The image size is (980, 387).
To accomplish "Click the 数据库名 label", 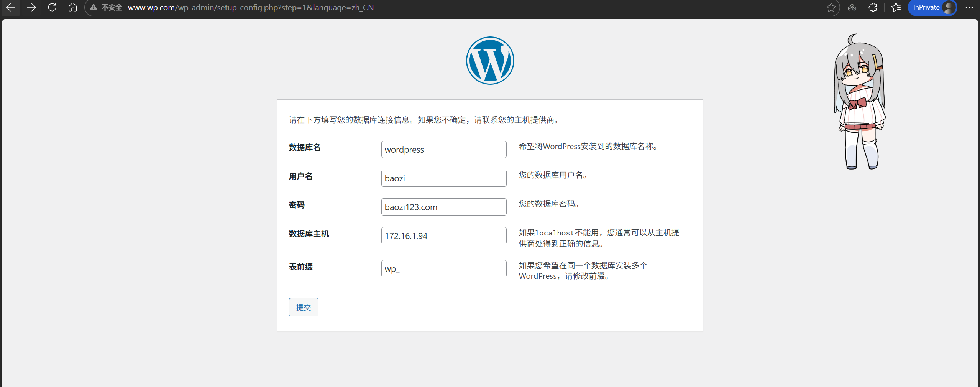I will tap(305, 148).
